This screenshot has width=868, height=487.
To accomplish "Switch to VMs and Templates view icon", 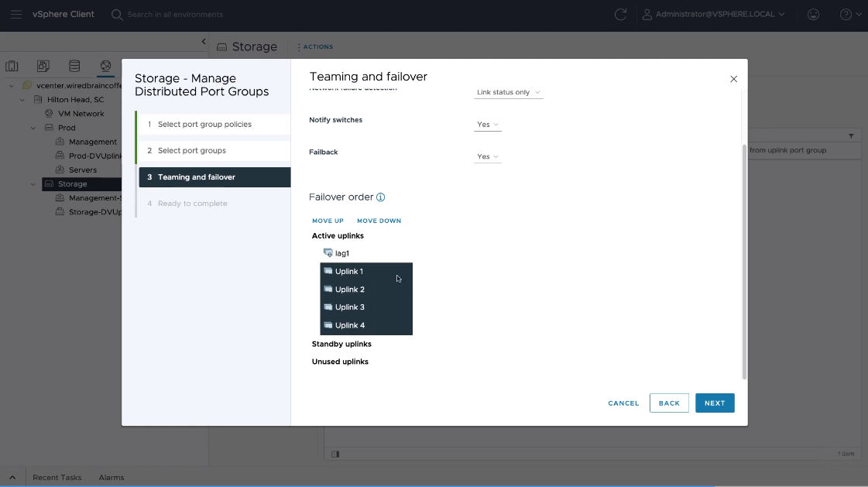I will tap(43, 67).
